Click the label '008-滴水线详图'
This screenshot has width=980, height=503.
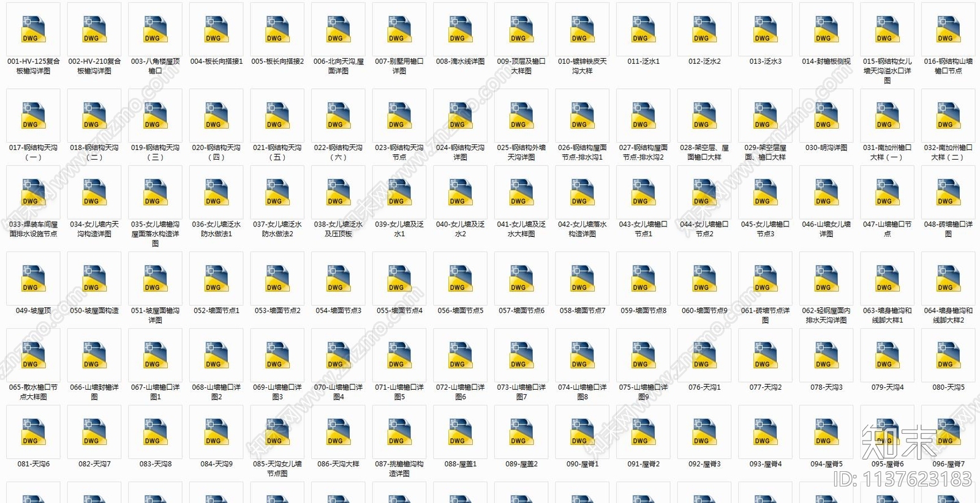460,61
